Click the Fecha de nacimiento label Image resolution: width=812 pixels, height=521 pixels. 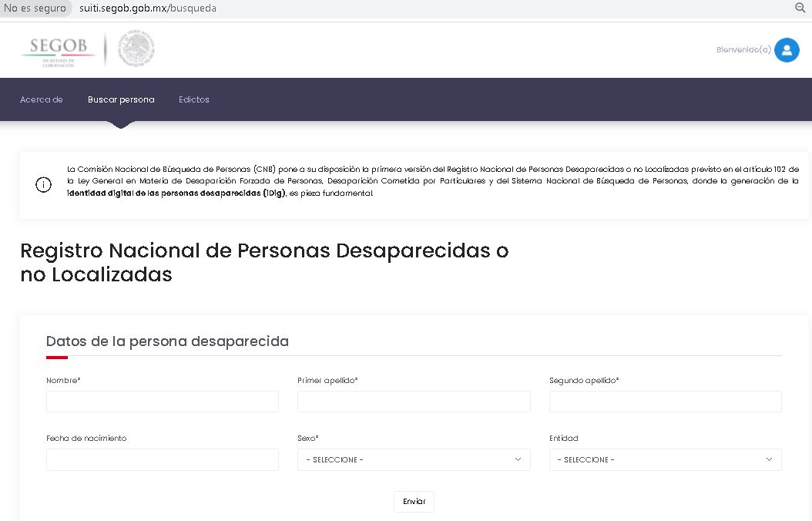tap(86, 438)
